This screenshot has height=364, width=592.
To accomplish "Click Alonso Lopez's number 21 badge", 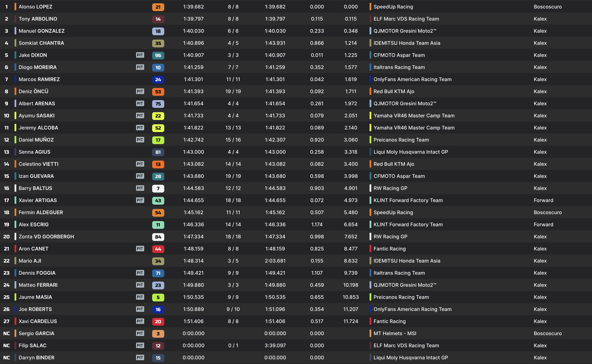I will 158,7.
